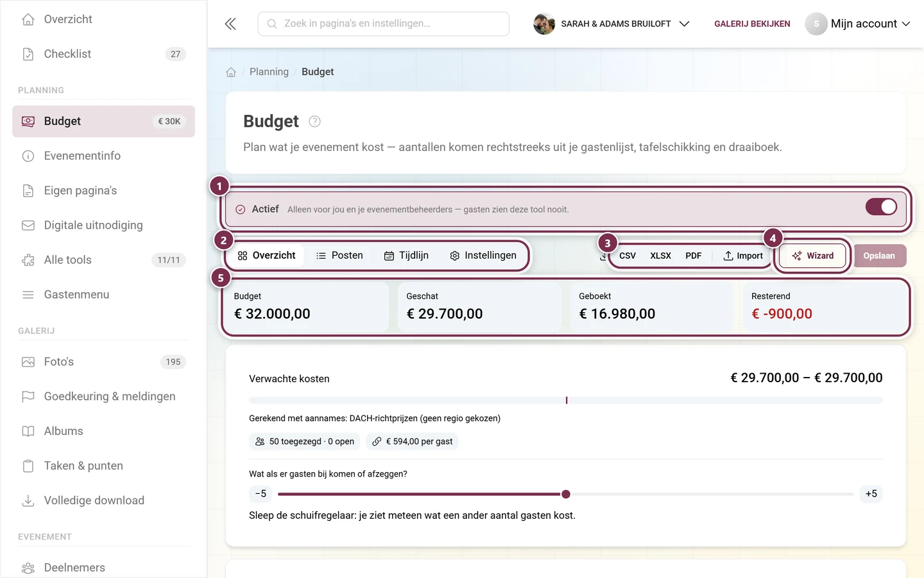
Task: Click the Goedkeuring & meldingen flag icon
Action: click(x=28, y=397)
